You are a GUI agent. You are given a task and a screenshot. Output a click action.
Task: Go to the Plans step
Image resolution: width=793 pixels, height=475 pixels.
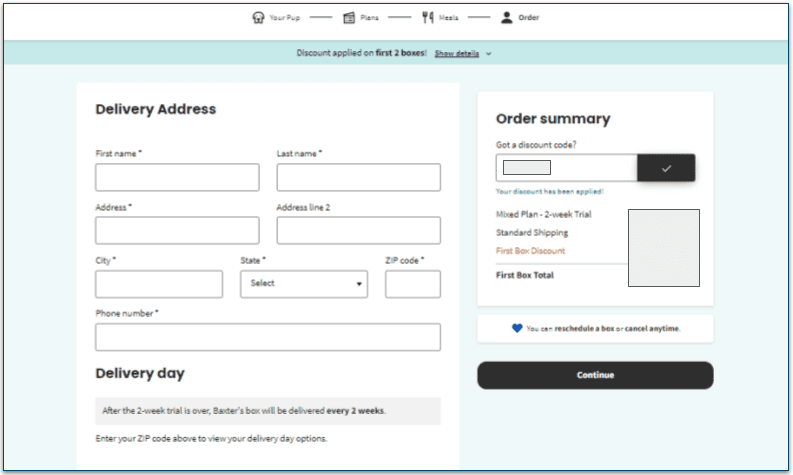tap(361, 18)
